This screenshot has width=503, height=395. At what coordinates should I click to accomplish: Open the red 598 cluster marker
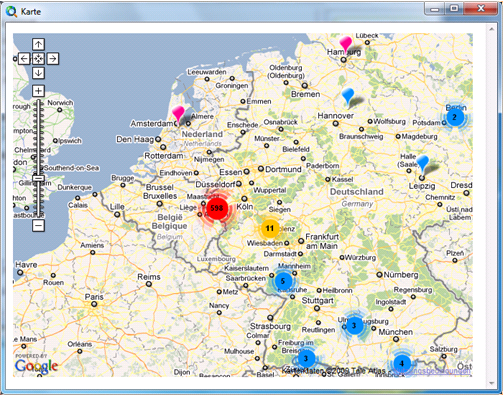217,208
